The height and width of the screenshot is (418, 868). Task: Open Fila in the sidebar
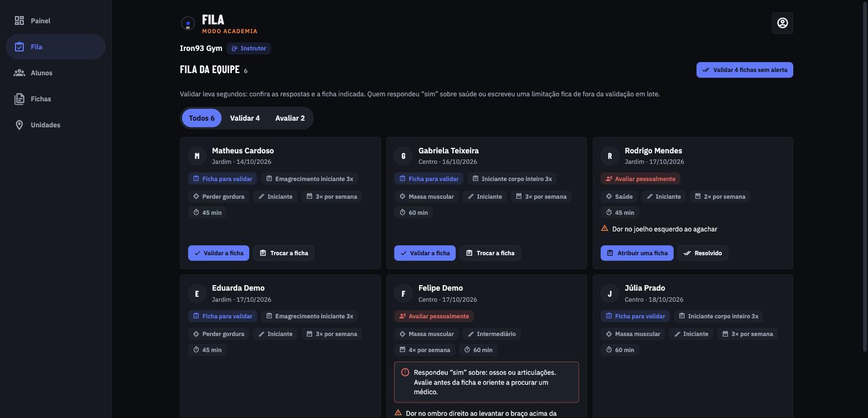click(x=56, y=47)
